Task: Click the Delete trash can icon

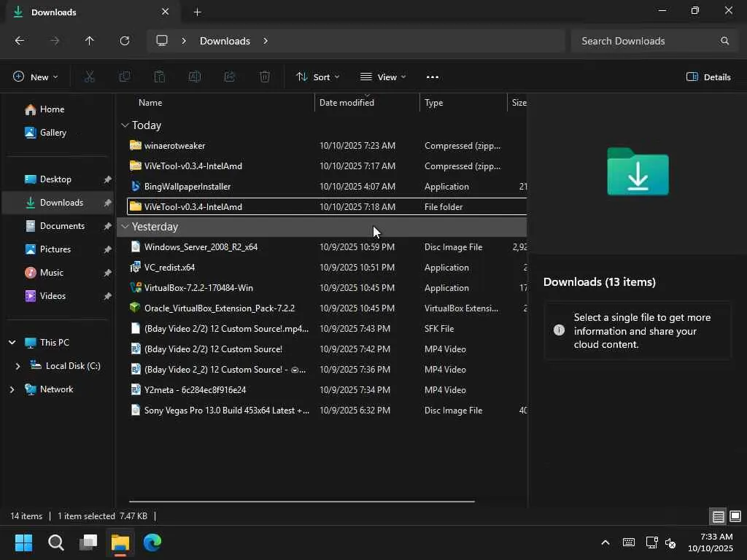Action: (265, 77)
